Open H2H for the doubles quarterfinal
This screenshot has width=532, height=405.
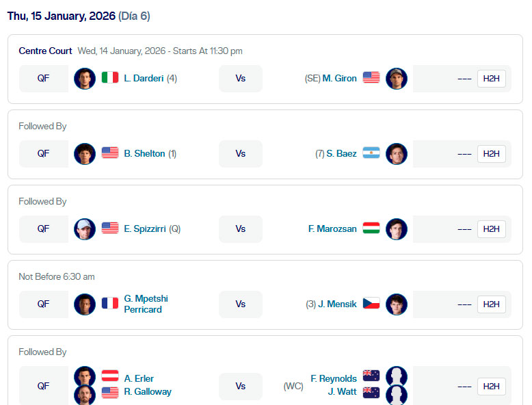(491, 386)
